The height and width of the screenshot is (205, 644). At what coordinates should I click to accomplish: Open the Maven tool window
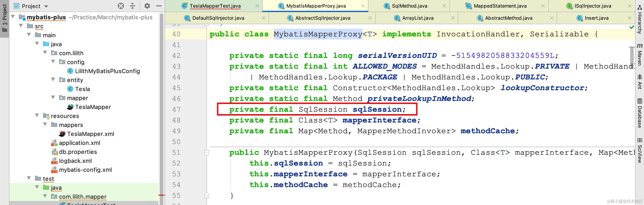[640, 54]
